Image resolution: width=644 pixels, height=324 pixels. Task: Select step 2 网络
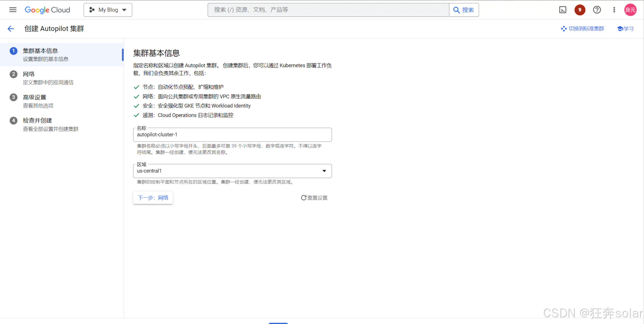tap(62, 78)
